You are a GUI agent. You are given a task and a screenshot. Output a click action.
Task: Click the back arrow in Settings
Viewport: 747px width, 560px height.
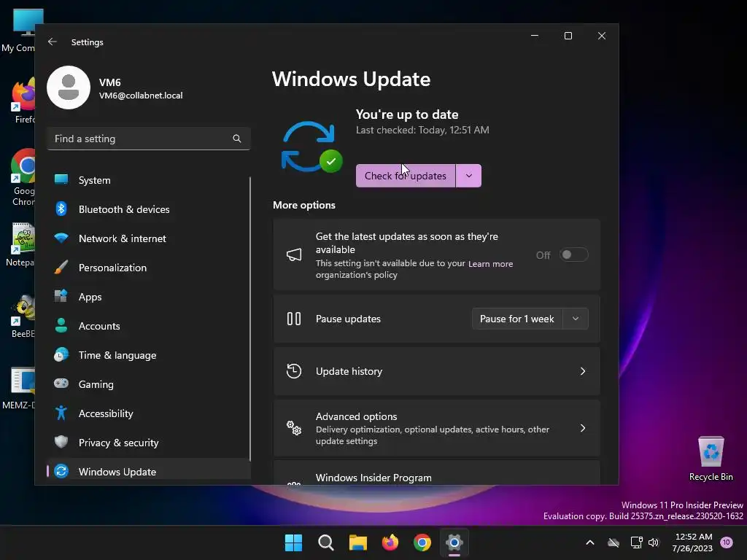tap(53, 42)
